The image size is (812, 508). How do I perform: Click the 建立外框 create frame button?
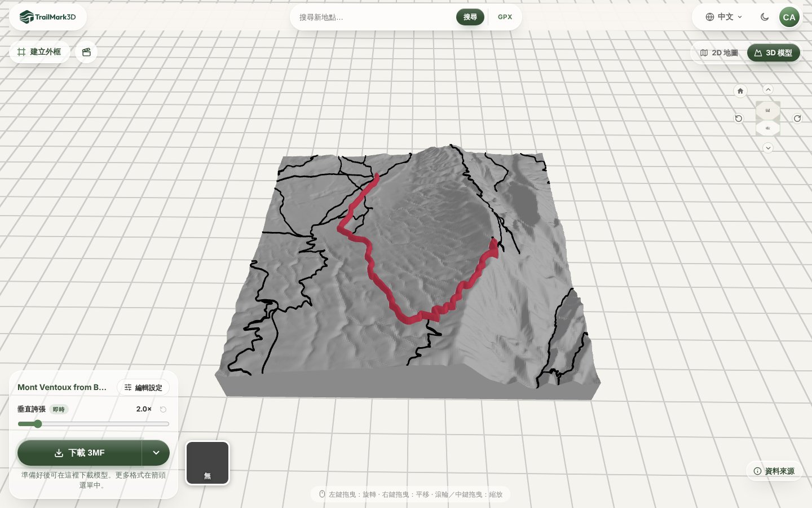pos(39,52)
